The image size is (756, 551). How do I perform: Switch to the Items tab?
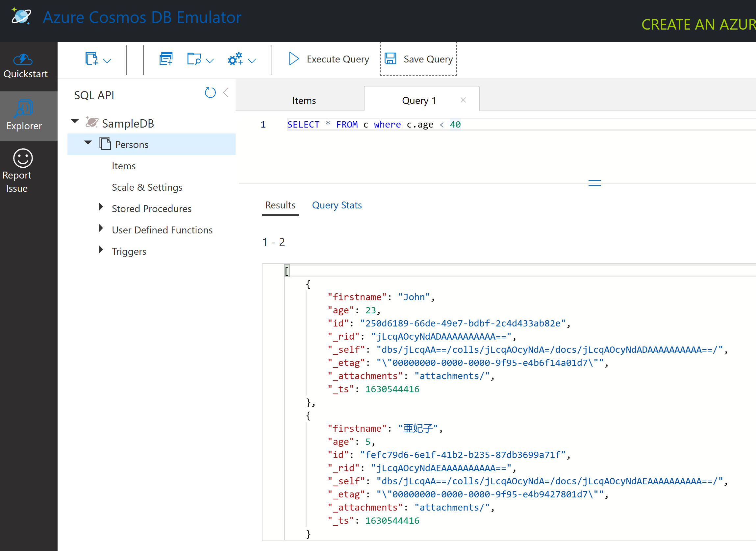click(x=303, y=100)
